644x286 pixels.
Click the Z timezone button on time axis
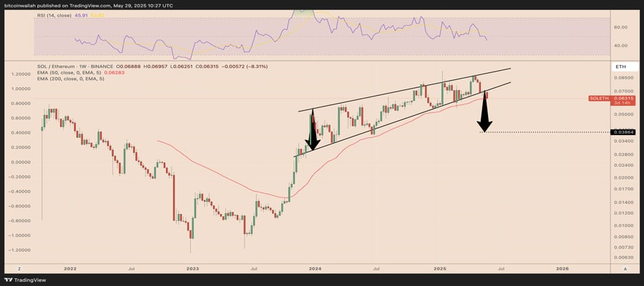click(19, 268)
